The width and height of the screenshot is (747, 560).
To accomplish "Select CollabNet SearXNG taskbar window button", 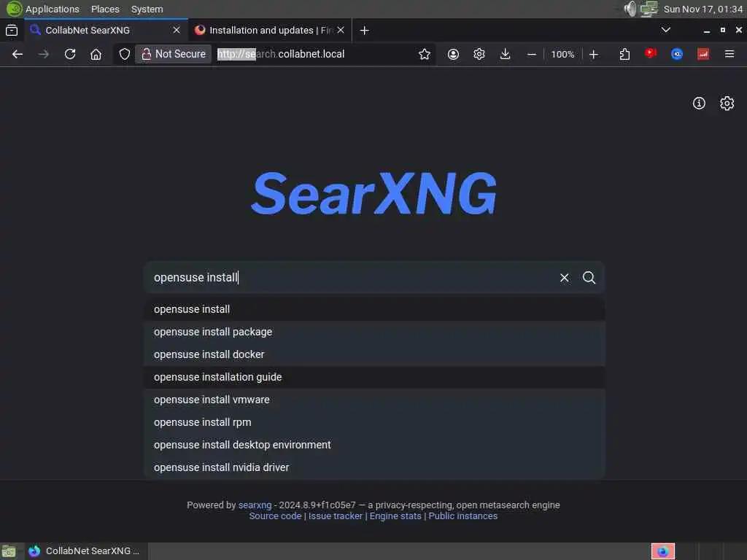I will [85, 551].
